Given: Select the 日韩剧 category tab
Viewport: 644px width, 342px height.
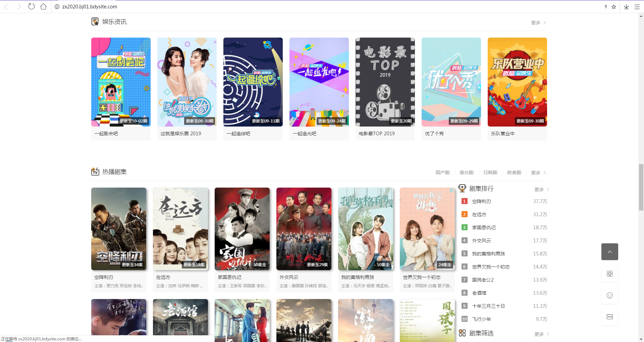Looking at the screenshot, I should [x=490, y=173].
